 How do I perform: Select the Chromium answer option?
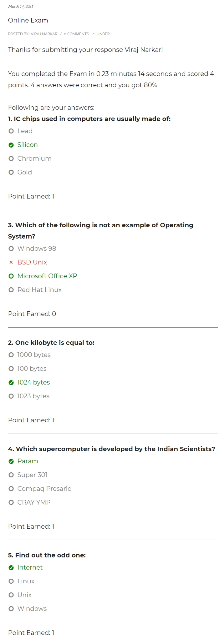tap(11, 158)
